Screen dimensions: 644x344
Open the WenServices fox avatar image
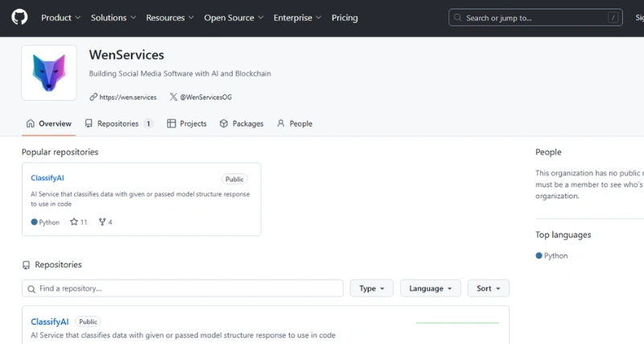49,73
